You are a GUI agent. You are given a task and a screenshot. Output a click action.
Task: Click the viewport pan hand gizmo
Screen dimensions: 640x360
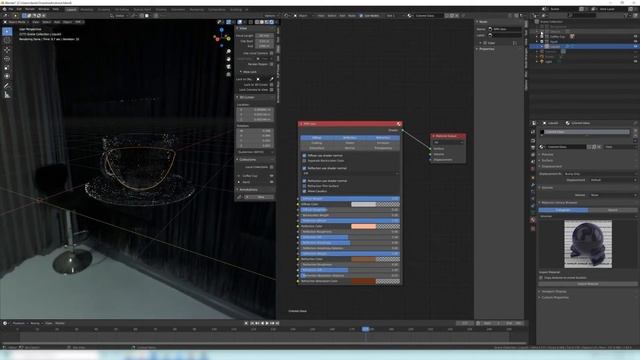229,59
